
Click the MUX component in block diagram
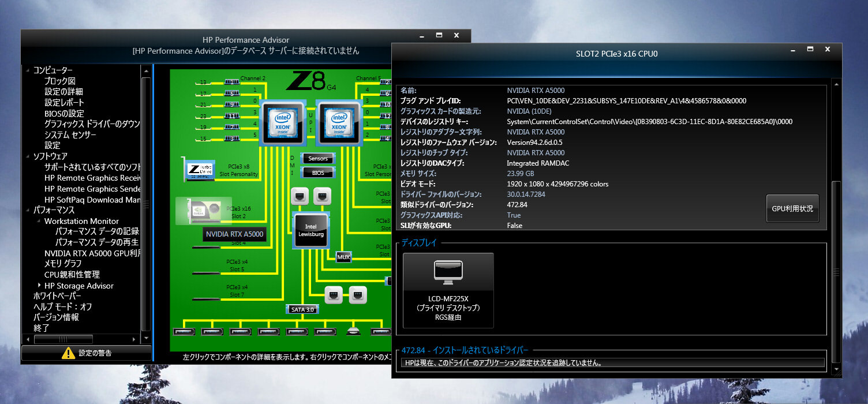coord(343,257)
